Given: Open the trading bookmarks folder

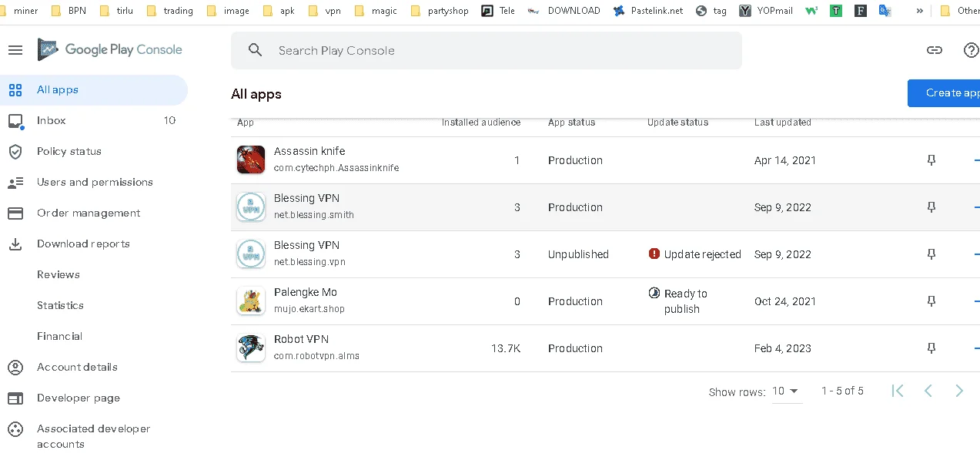Looking at the screenshot, I should click(x=169, y=11).
